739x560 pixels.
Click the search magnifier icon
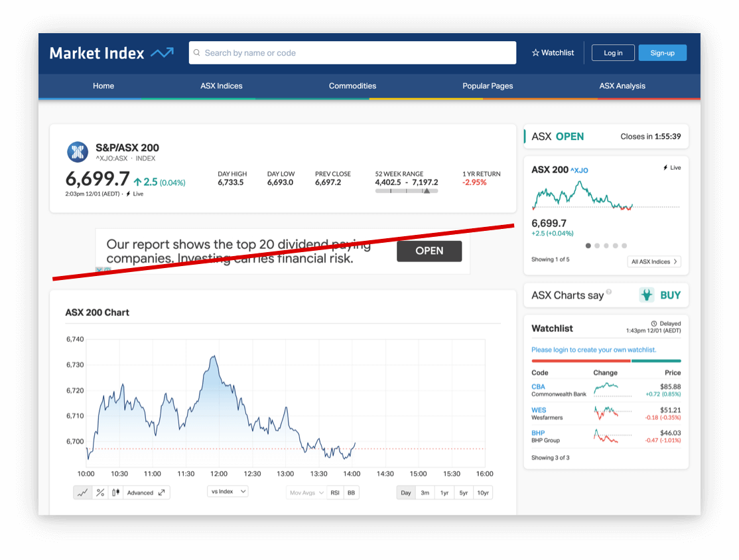click(197, 53)
